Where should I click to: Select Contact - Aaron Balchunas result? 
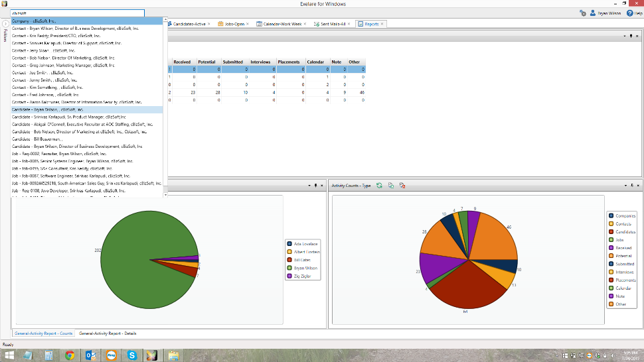point(87,102)
